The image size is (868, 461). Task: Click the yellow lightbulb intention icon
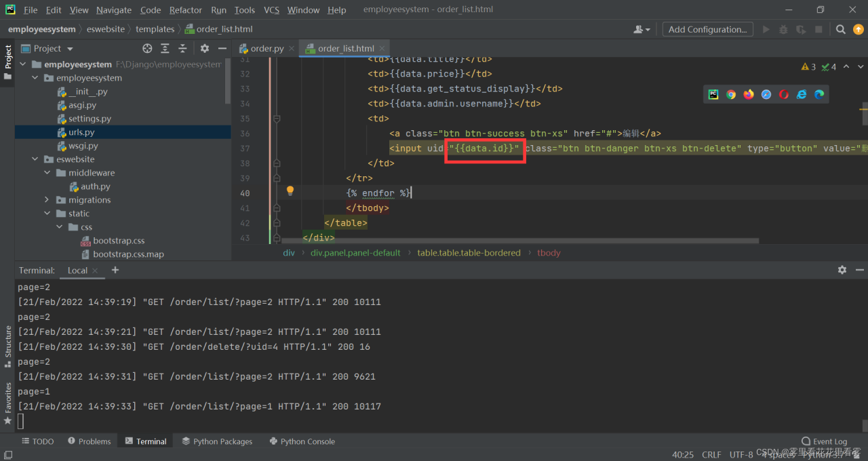pos(290,191)
